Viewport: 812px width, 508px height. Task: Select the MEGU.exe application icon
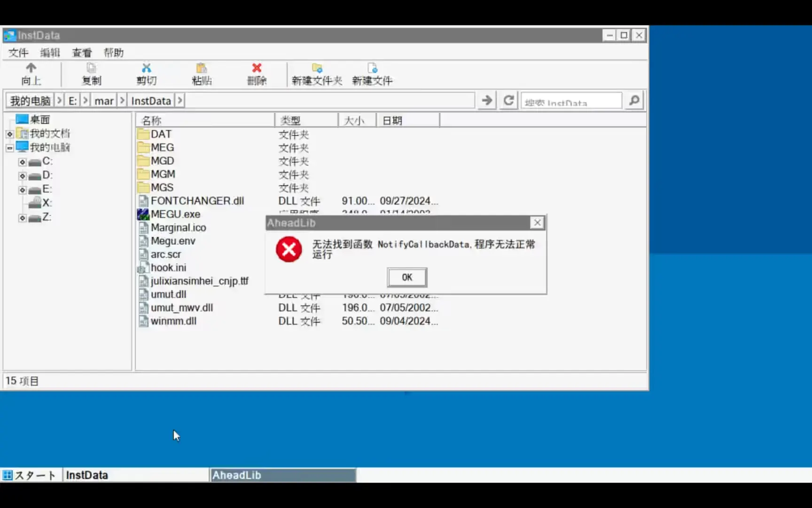pyautogui.click(x=143, y=214)
